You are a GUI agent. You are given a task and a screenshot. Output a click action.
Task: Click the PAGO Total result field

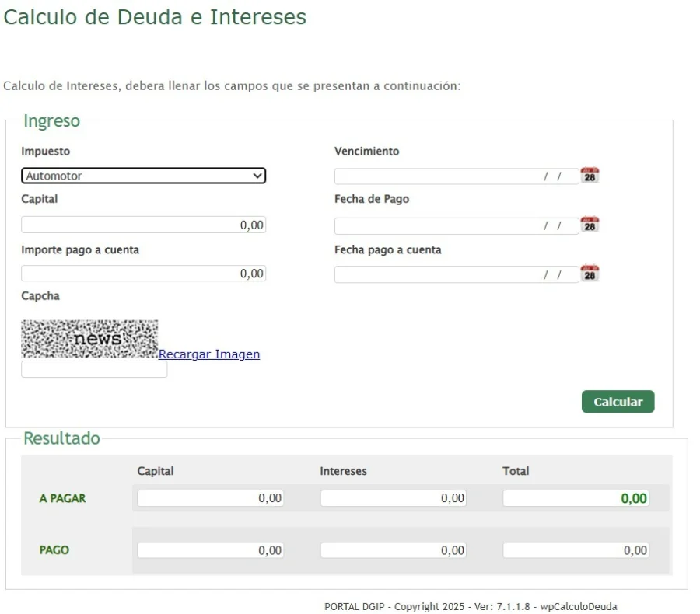coord(576,550)
